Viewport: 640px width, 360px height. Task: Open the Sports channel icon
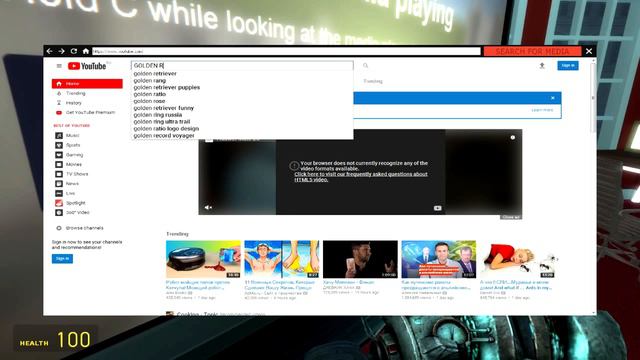pos(59,145)
